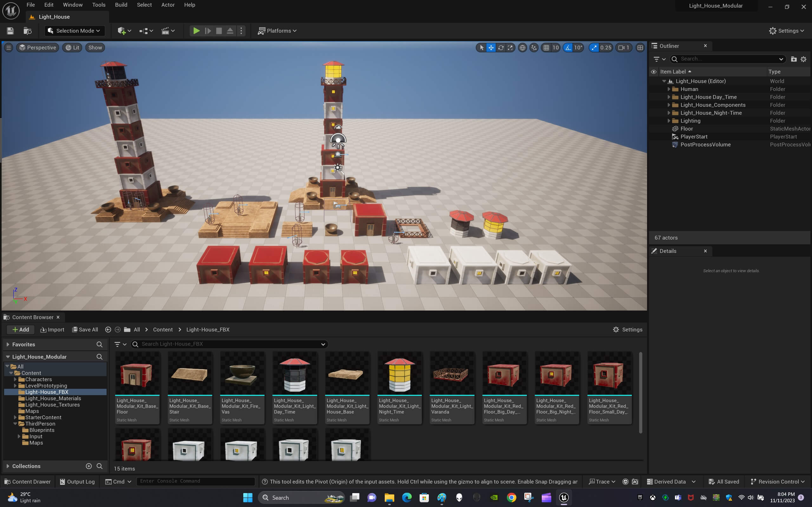Screen dimensions: 812x507
Task: Open the Tools menu
Action: click(x=99, y=5)
